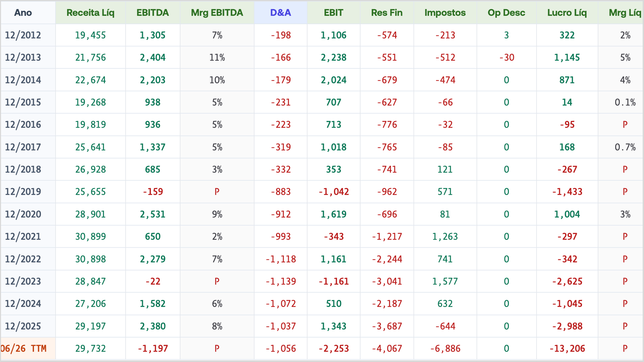The image size is (644, 362).
Task: Click the 12/2023 year row label
Action: tap(23, 281)
